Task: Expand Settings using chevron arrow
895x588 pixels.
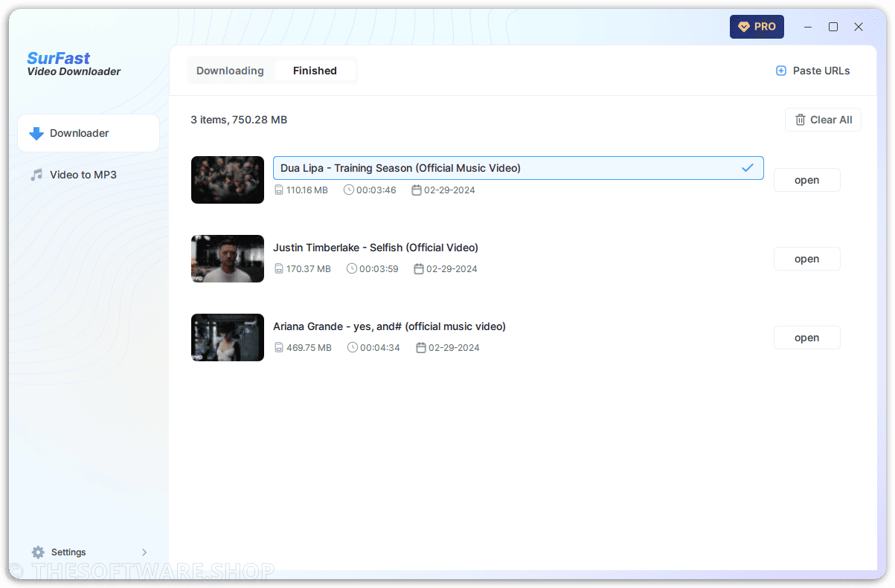Action: (144, 552)
